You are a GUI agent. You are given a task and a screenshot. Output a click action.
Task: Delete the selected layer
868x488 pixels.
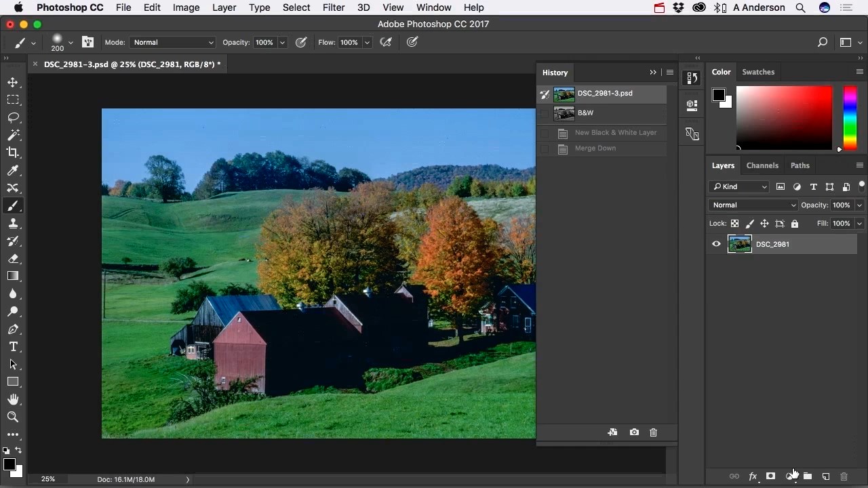[844, 476]
